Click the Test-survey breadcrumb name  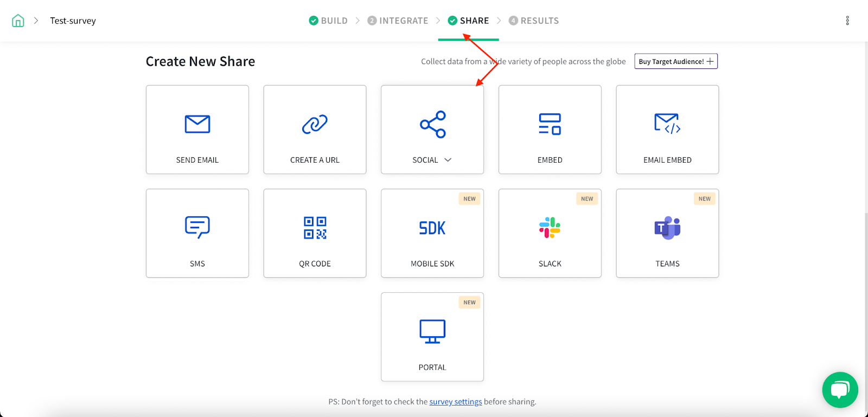point(73,21)
